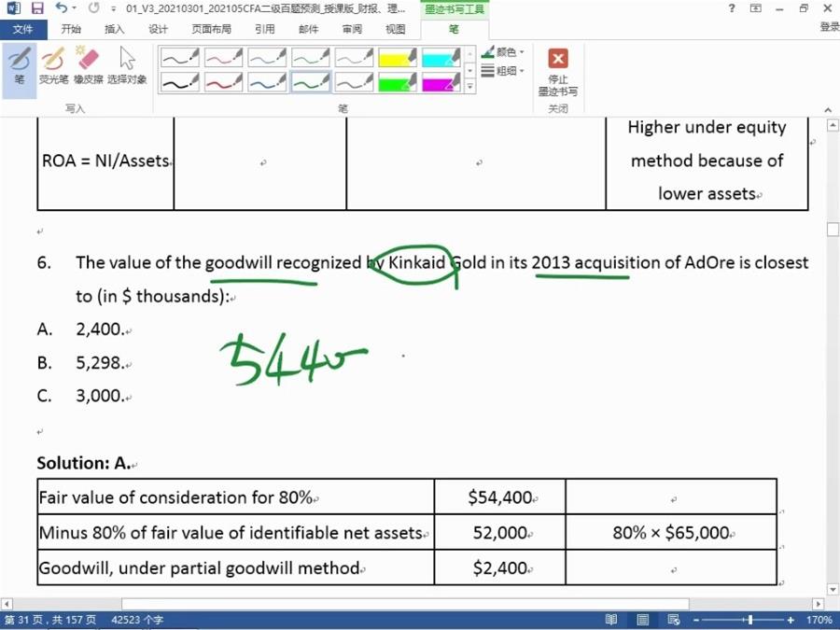Pick the magenta highlighter pen

441,82
